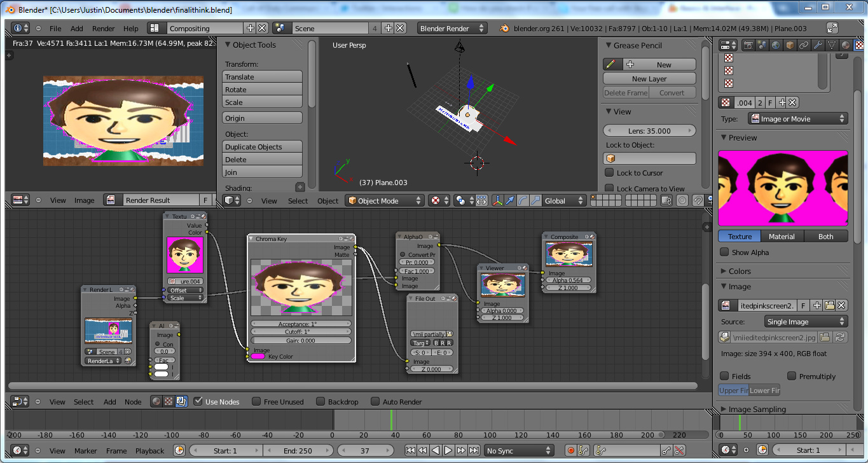Reload the miieditedpinkscreen2.jpg image
The image size is (868, 463).
coord(841,337)
